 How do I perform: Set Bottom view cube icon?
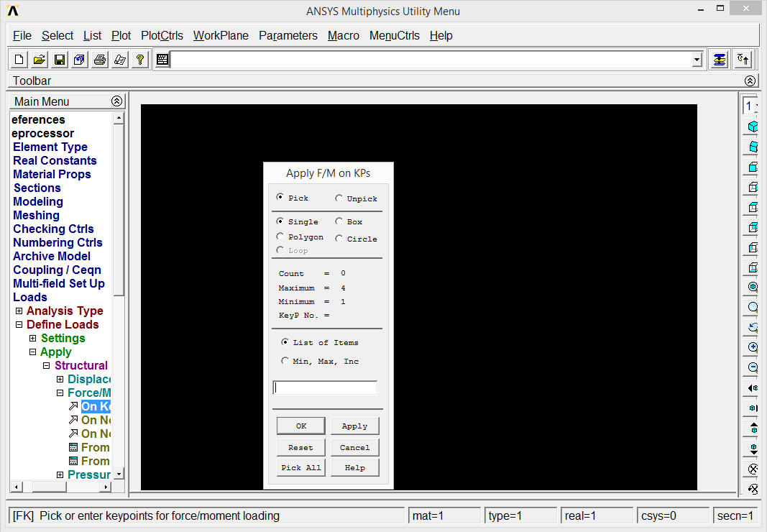[x=753, y=267]
